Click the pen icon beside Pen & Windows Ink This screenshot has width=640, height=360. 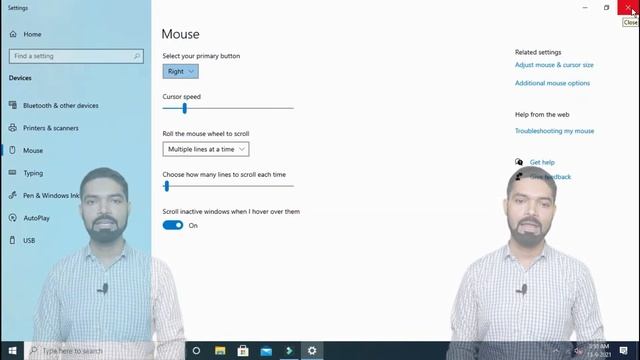tap(13, 195)
